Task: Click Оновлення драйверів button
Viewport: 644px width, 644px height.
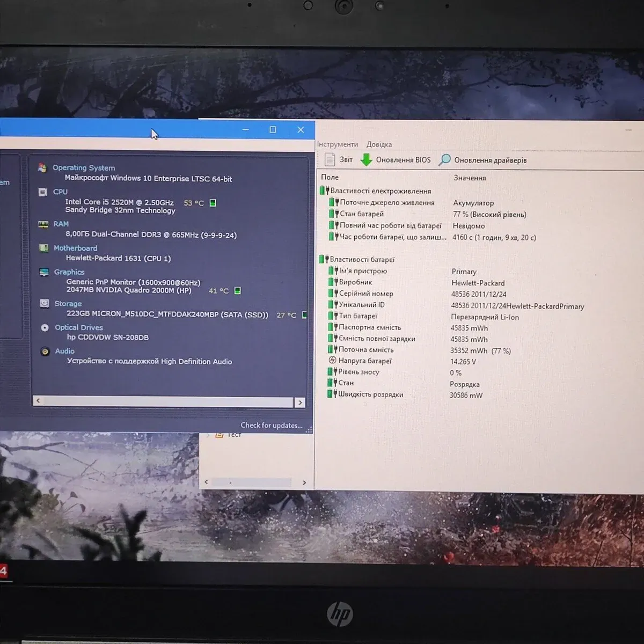Action: [483, 160]
